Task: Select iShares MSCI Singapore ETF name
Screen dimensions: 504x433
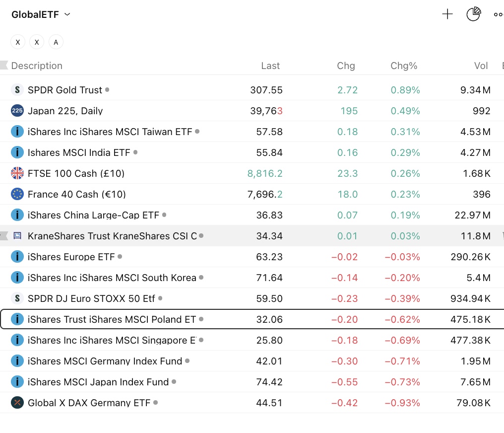Action: [112, 340]
